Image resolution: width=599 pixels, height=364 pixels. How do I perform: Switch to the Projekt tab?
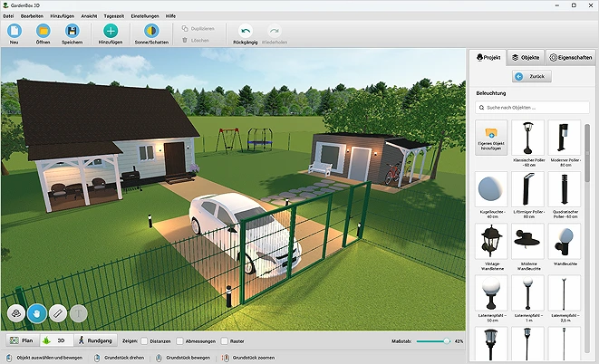(x=488, y=58)
